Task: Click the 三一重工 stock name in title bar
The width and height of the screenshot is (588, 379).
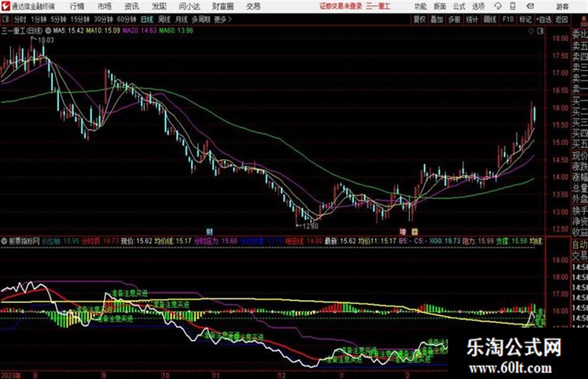Action: (x=378, y=6)
